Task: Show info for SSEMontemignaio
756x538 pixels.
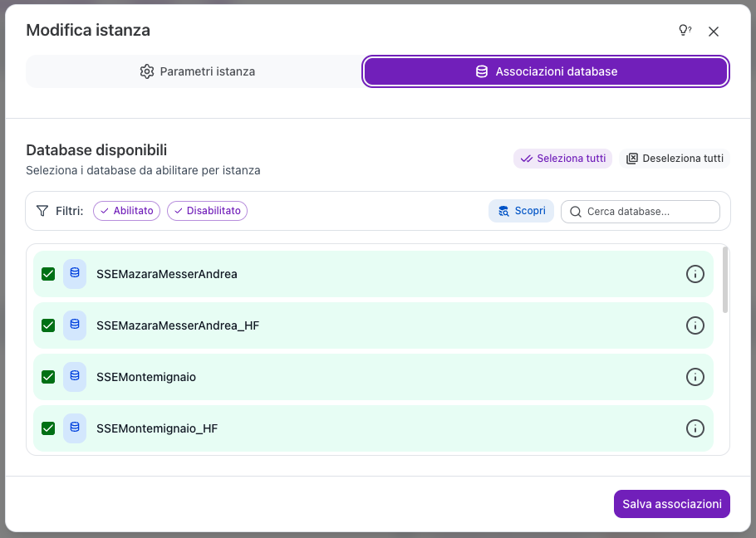Action: (x=695, y=377)
